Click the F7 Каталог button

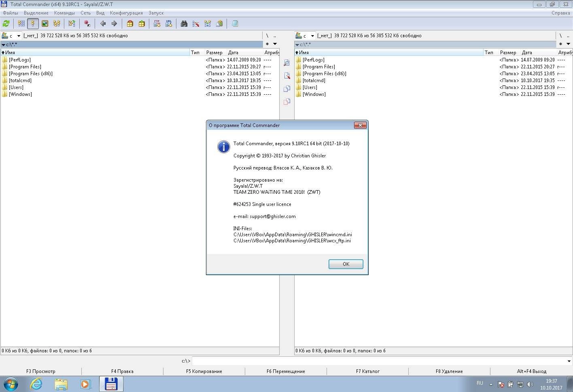pos(367,371)
